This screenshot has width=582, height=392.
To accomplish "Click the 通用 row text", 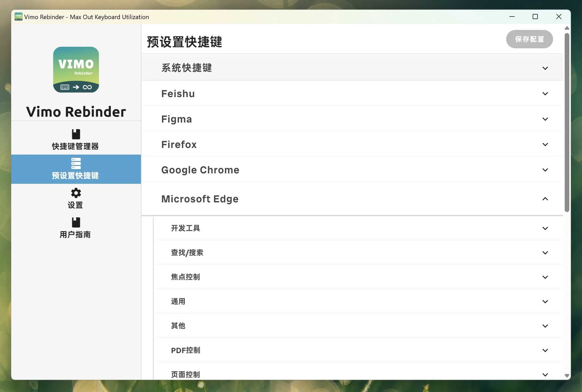I will [178, 301].
